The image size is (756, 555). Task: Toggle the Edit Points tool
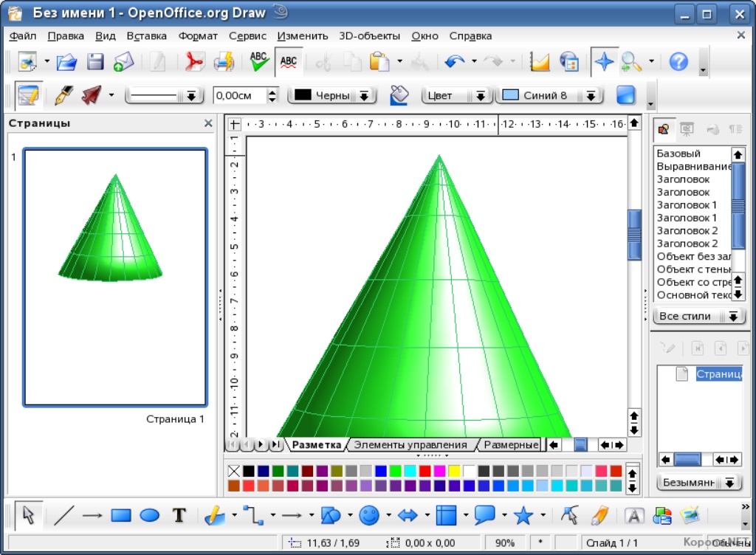(569, 515)
